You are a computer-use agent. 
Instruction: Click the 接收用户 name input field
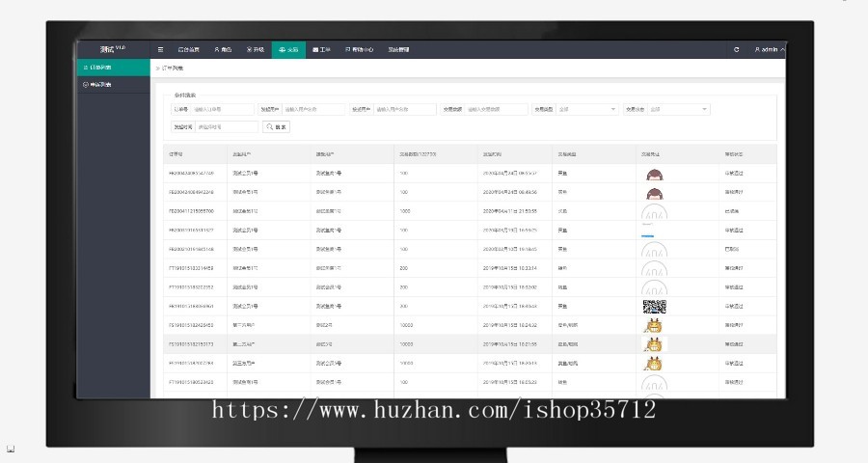pyautogui.click(x=405, y=110)
